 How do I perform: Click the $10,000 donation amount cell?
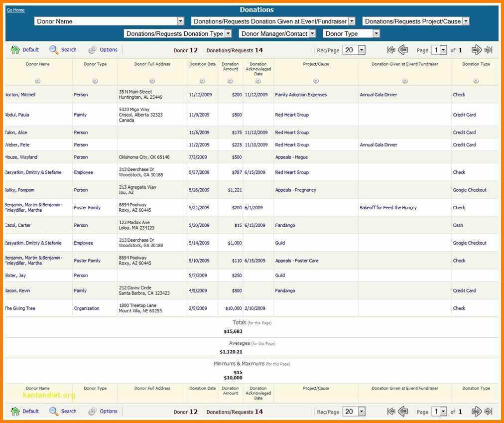[x=234, y=308]
